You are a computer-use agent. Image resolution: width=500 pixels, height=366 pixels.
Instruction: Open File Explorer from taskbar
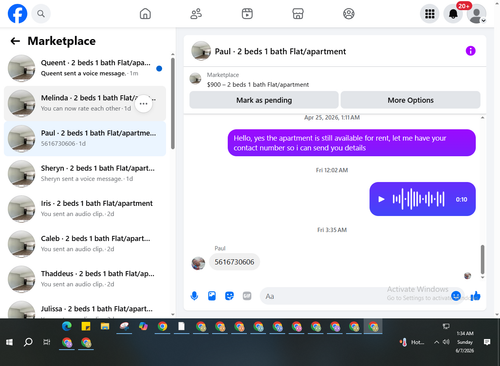[105, 326]
